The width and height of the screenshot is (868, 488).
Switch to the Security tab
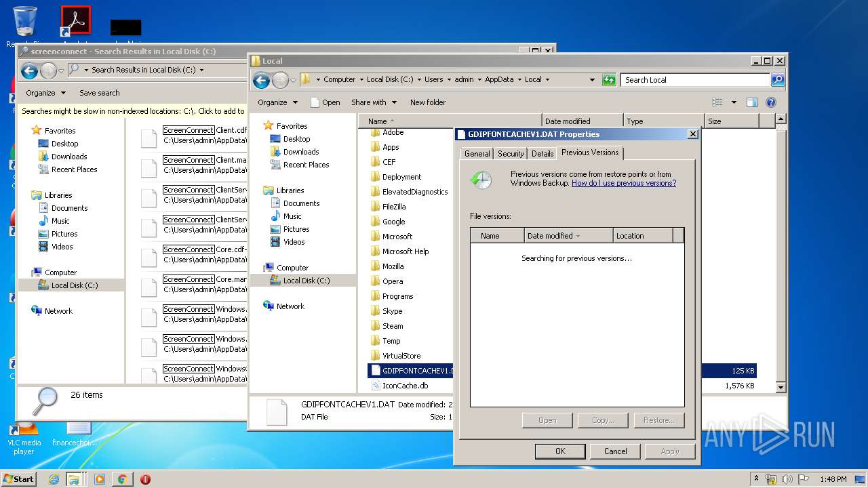click(x=511, y=154)
